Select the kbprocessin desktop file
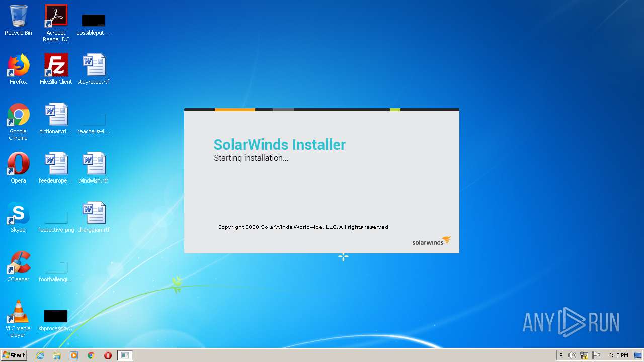Viewport: 644px width, 362px height. tap(56, 321)
